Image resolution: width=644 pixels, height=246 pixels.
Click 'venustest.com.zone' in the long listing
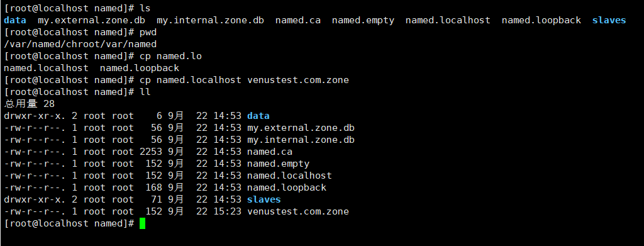coord(298,211)
